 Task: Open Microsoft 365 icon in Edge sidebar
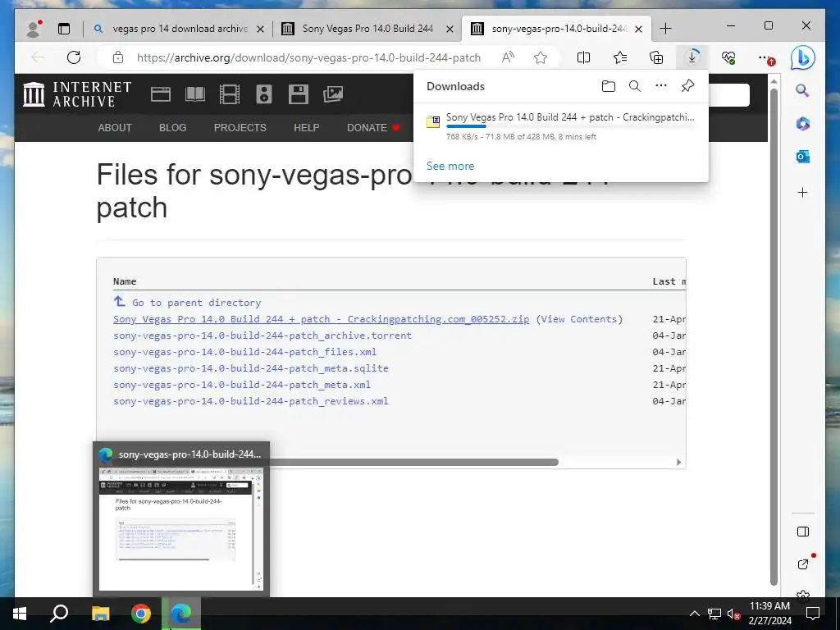pos(802,124)
